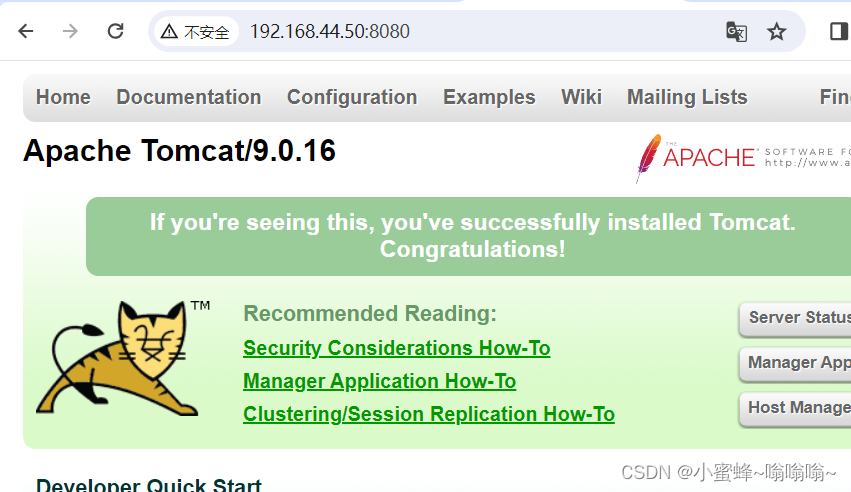
Task: Open Security Considerations How-To link
Action: pos(397,348)
